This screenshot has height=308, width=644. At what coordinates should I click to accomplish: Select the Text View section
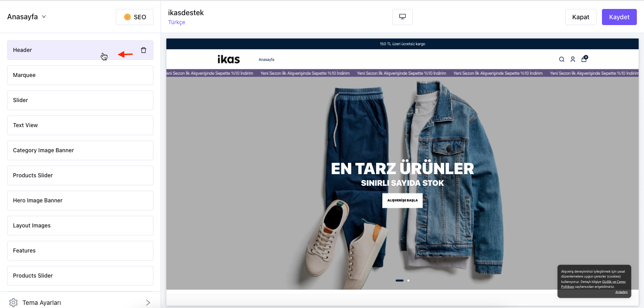coord(80,125)
